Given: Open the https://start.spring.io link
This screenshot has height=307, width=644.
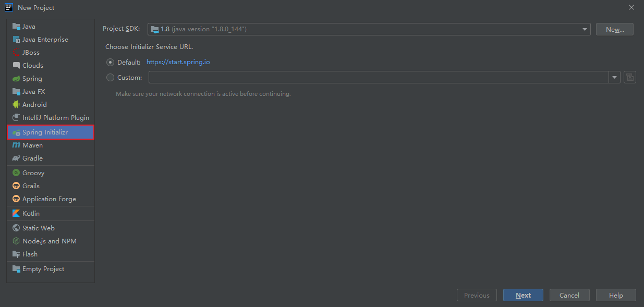Looking at the screenshot, I should click(x=178, y=62).
